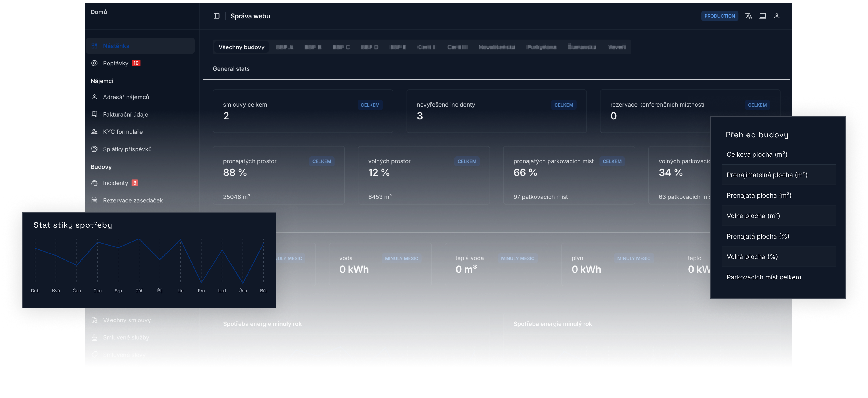Click the 8453 m³ text
This screenshot has width=868, height=398.
(x=380, y=197)
